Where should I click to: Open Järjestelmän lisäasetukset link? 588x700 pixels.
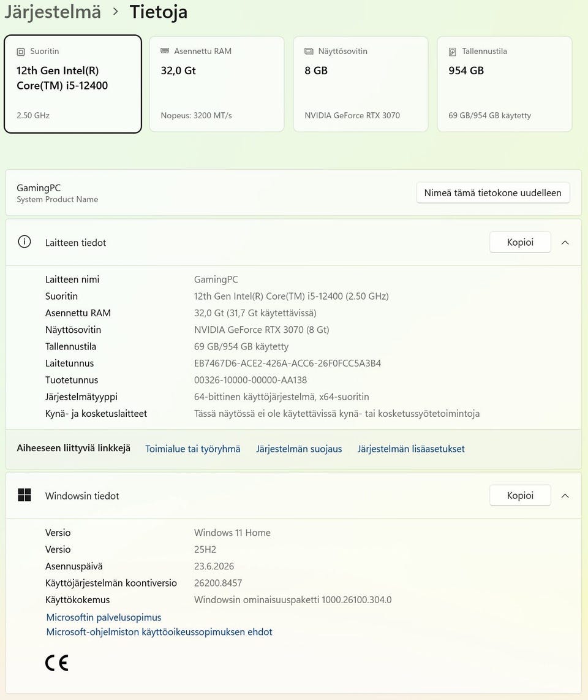[x=411, y=449]
